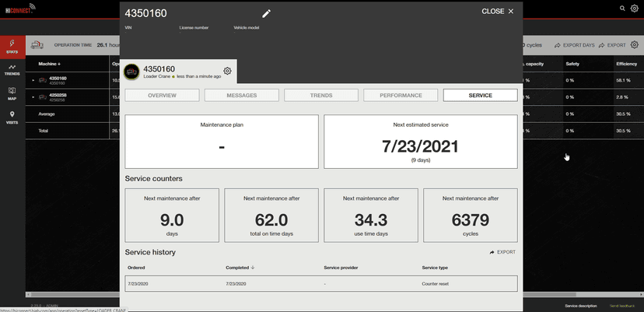
Task: Click the search magnifier icon in top bar
Action: 622,9
